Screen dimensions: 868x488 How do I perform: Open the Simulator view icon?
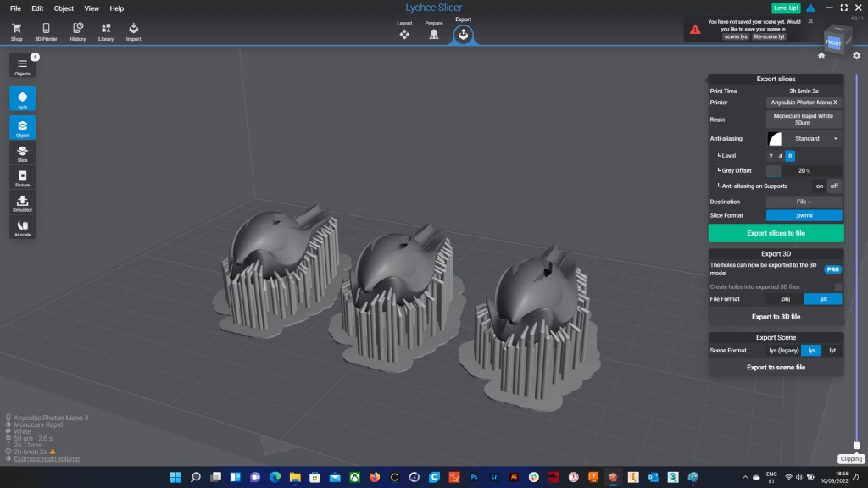pyautogui.click(x=23, y=202)
